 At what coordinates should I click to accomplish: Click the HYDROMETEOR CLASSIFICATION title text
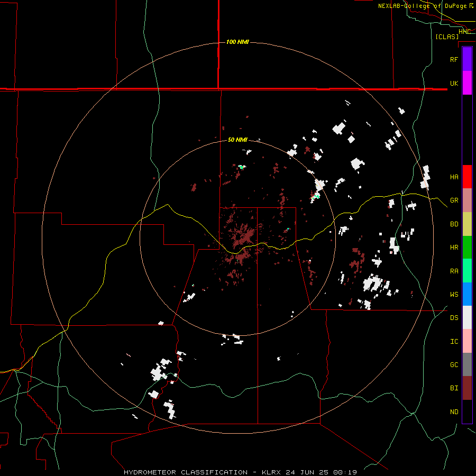coord(186,472)
